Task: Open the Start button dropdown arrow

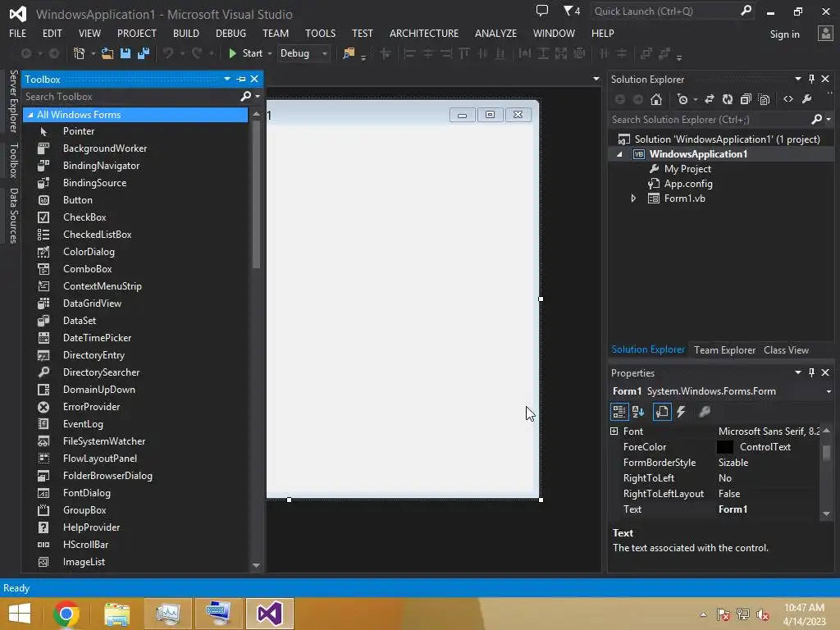Action: (x=270, y=53)
